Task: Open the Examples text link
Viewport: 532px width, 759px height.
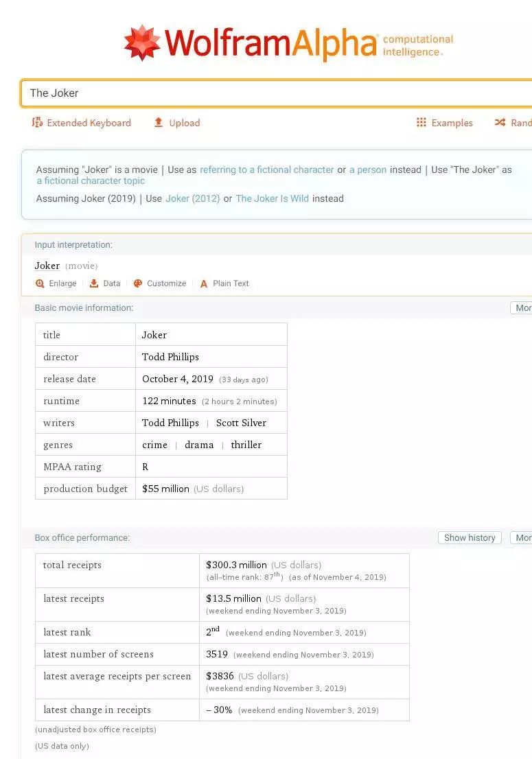Action: pyautogui.click(x=452, y=123)
